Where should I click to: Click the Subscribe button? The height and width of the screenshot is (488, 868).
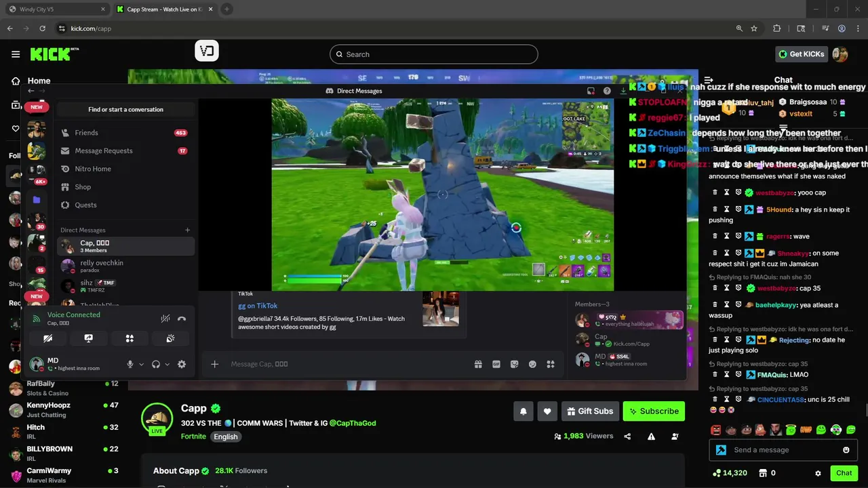654,411
